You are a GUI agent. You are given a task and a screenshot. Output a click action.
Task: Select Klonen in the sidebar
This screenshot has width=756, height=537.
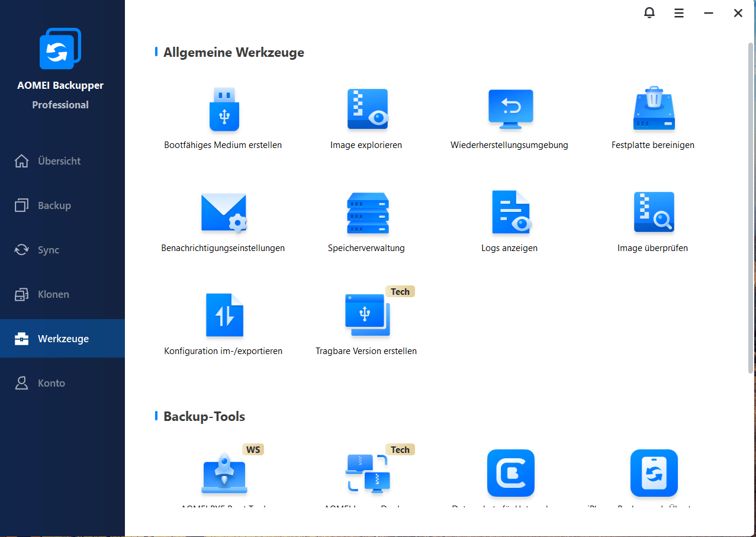pyautogui.click(x=53, y=294)
